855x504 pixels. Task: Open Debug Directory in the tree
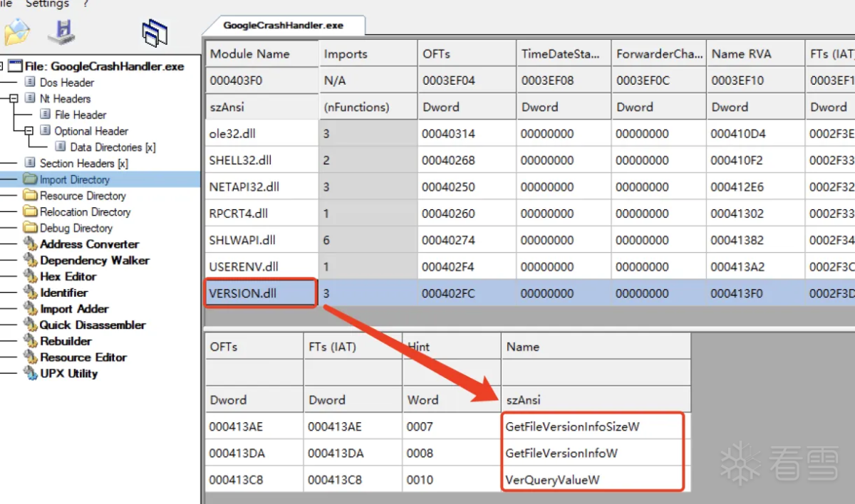(x=76, y=229)
